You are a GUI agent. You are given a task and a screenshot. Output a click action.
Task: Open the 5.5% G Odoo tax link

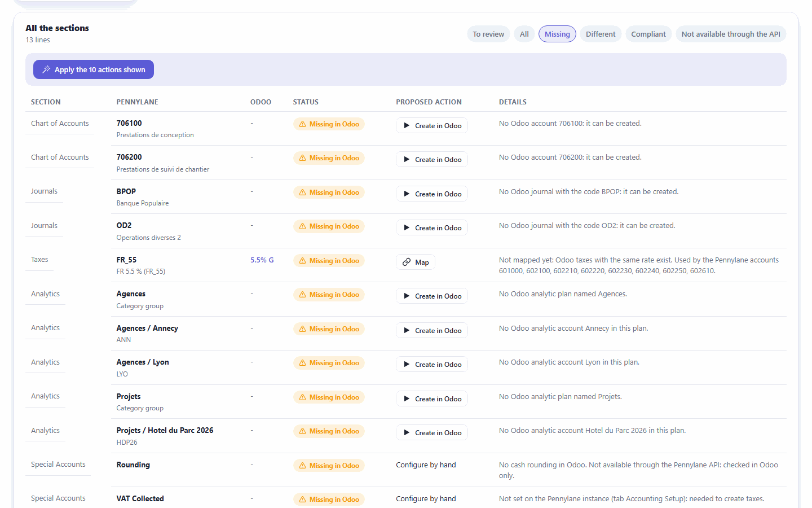262,260
